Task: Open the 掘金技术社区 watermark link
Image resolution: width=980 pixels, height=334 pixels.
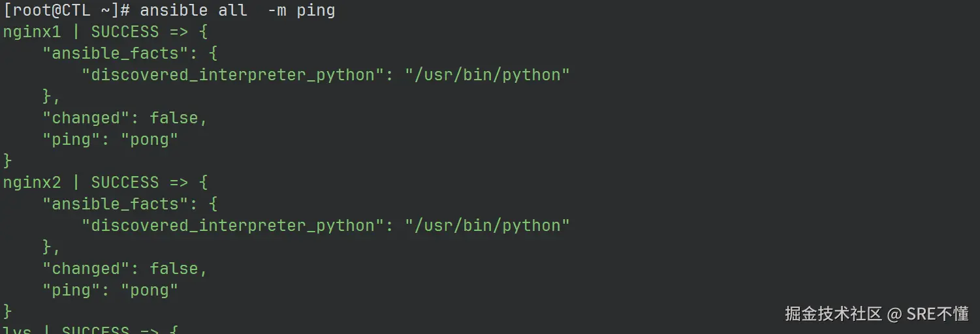Action: pyautogui.click(x=833, y=314)
